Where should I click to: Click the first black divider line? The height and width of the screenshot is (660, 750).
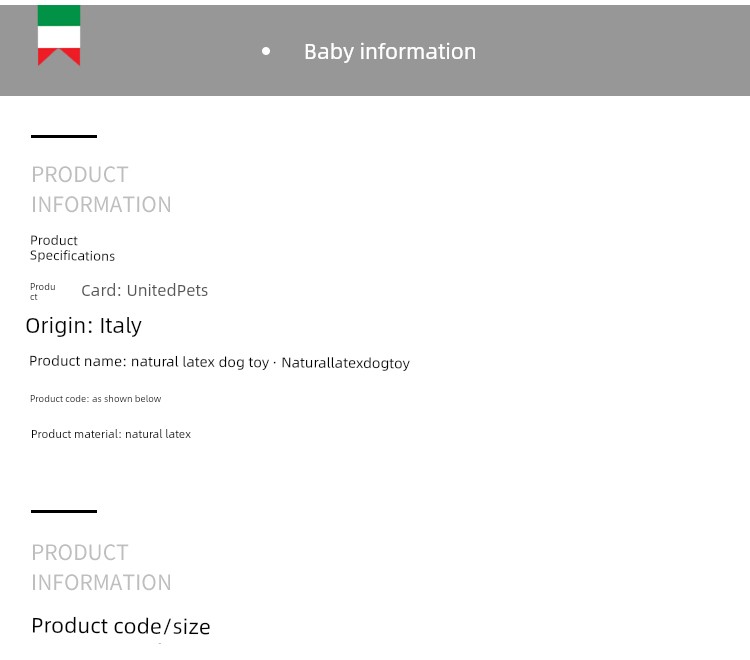pos(64,136)
